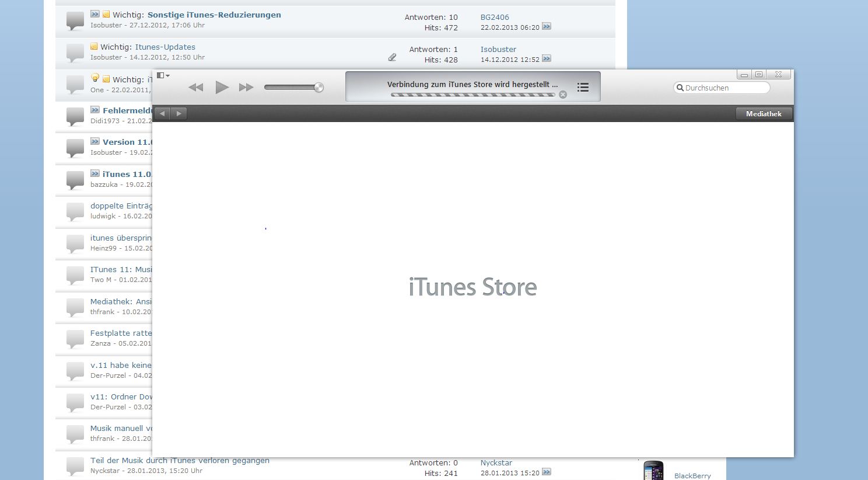Click the BlackBerry phone thumbnail
The image size is (868, 480).
(x=653, y=471)
